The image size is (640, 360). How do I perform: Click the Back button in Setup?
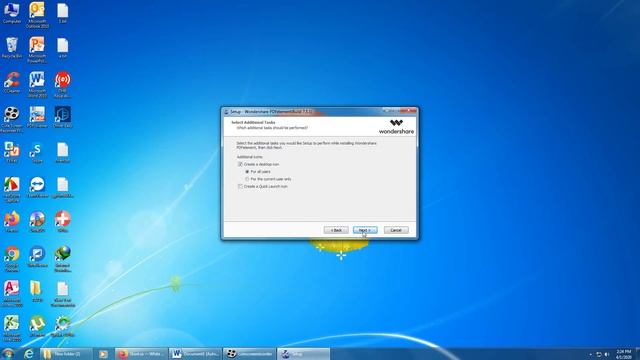(x=336, y=230)
